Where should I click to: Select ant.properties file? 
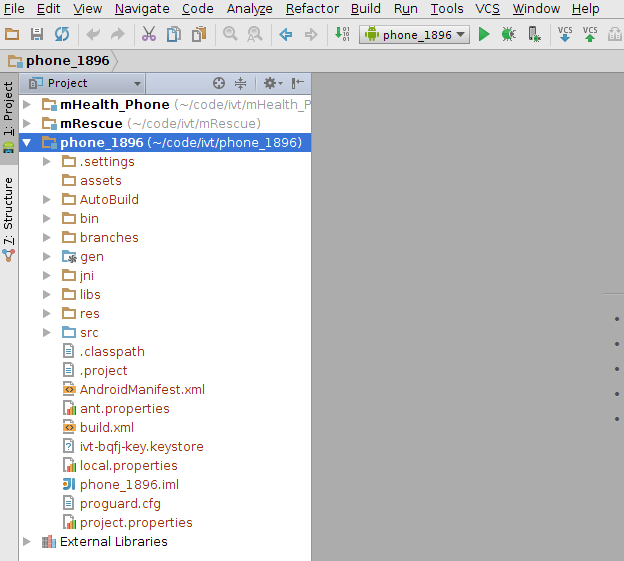pos(125,409)
